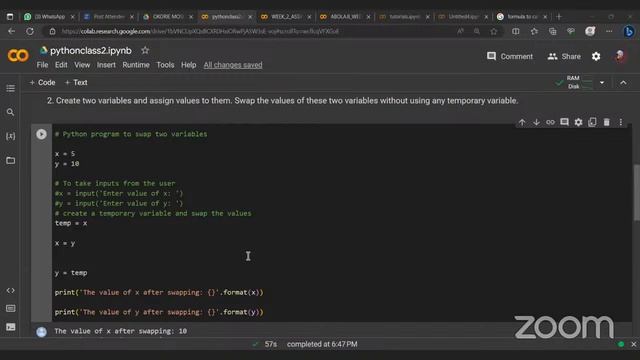Mirror cell in tab icon
The width and height of the screenshot is (640, 360).
tap(592, 122)
